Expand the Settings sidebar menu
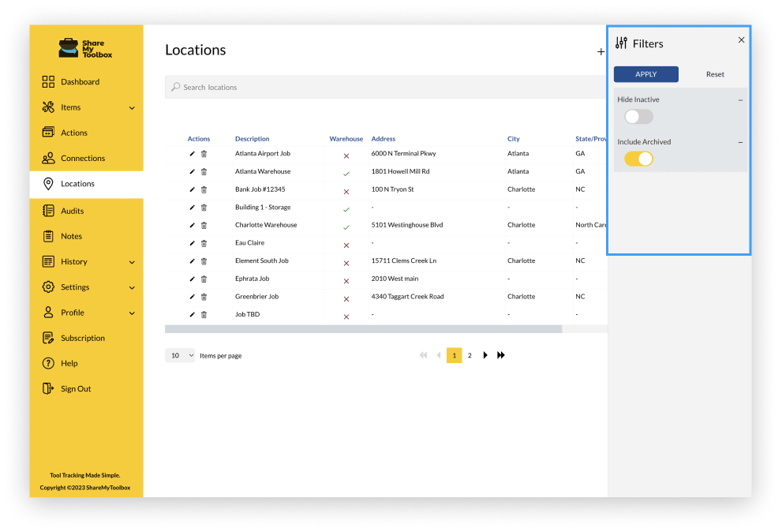Viewport: 782px width, 532px height. [x=133, y=287]
